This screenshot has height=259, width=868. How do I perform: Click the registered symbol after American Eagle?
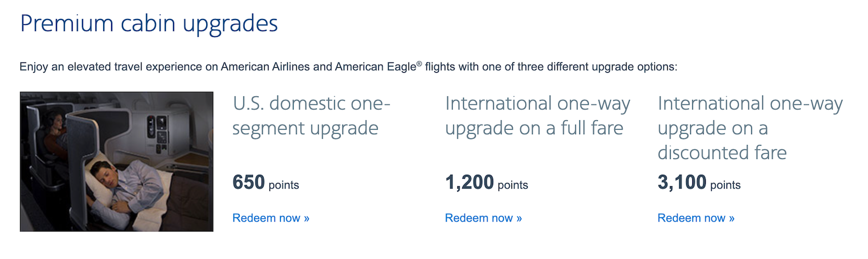point(419,64)
